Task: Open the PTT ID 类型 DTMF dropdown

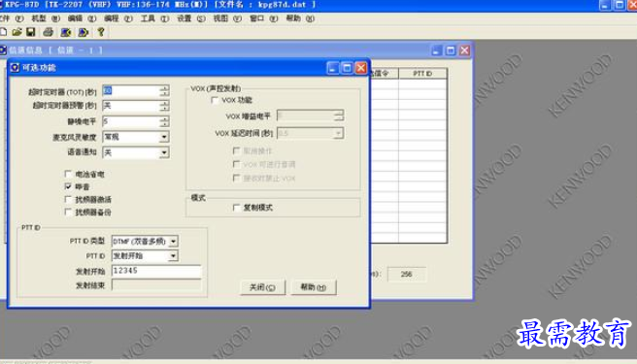Action: point(174,242)
